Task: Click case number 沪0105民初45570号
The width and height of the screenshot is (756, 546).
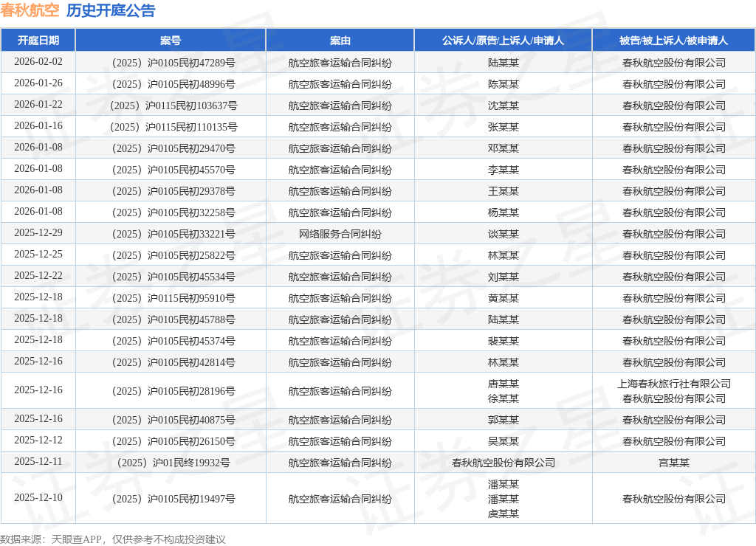Action: (x=191, y=170)
